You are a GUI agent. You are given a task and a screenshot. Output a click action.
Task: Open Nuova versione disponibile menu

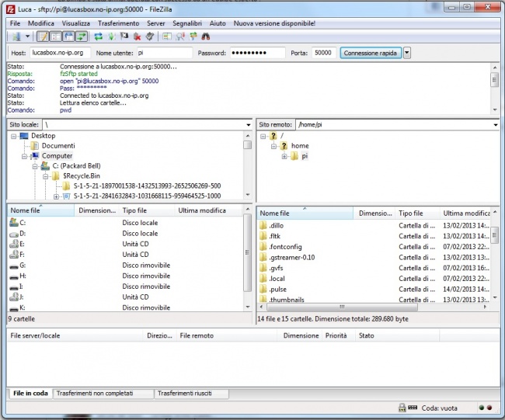point(274,23)
